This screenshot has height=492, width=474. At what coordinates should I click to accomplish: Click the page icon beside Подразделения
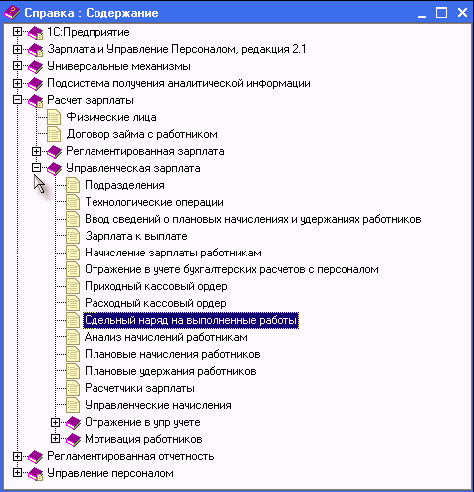(x=73, y=185)
